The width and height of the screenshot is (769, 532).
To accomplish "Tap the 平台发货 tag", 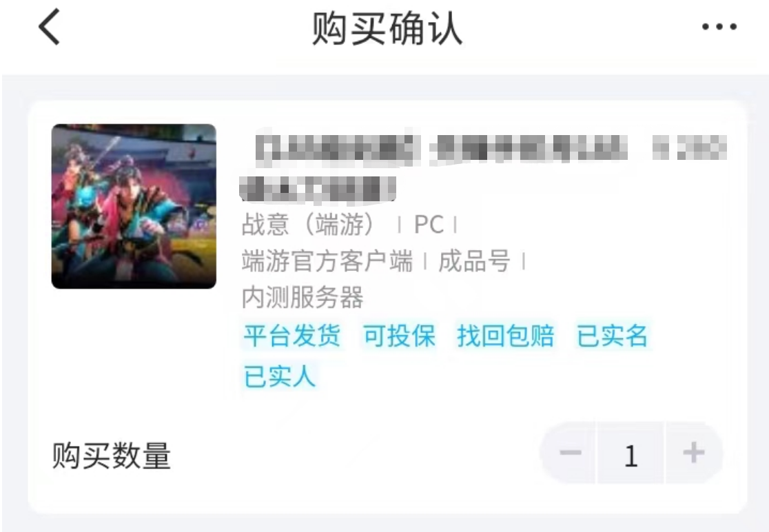I will 292,336.
